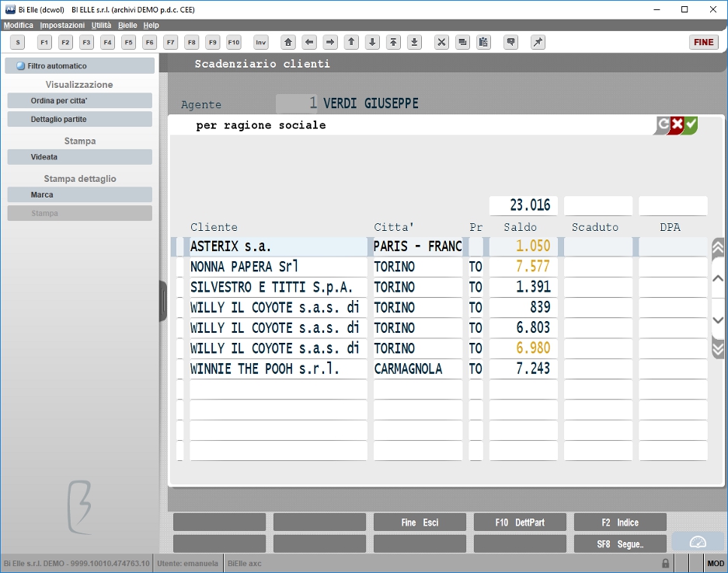
Task: Click the F2 Indice button
Action: (x=620, y=522)
